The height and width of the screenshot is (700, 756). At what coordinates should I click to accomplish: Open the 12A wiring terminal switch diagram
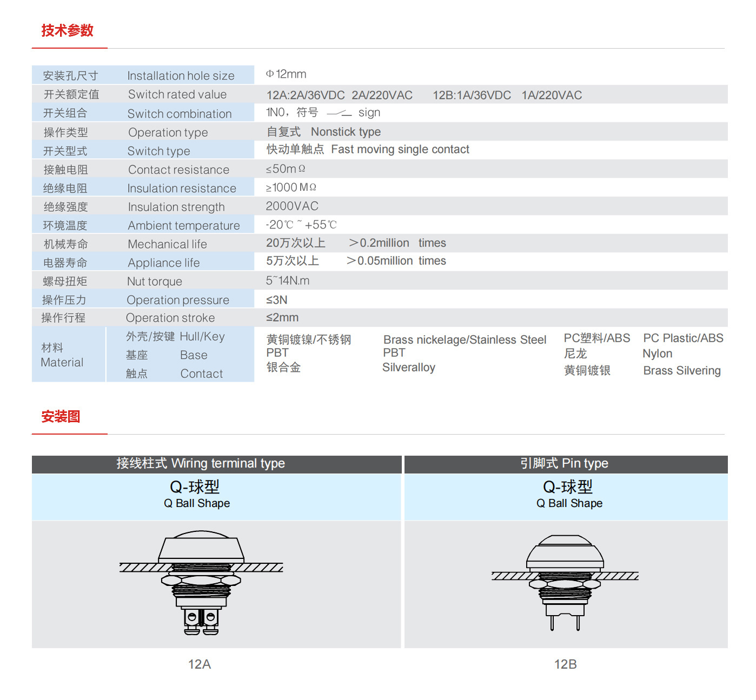click(201, 583)
